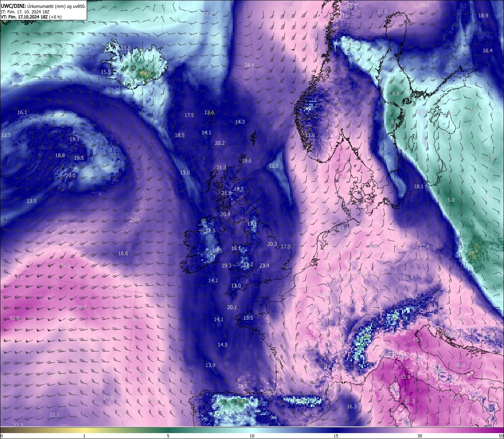Click the 5.0 value over the Baltic states
Image resolution: width=504 pixels, height=439 pixels.
click(451, 200)
